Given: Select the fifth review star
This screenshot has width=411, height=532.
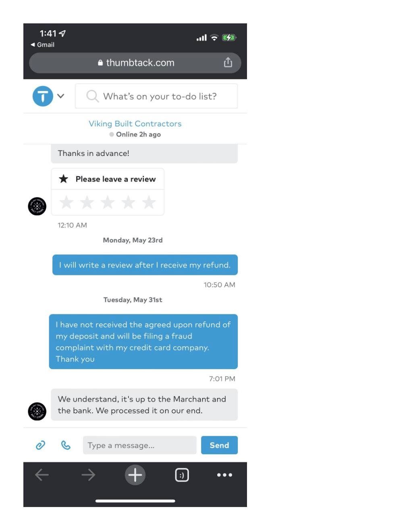Looking at the screenshot, I should click(149, 202).
